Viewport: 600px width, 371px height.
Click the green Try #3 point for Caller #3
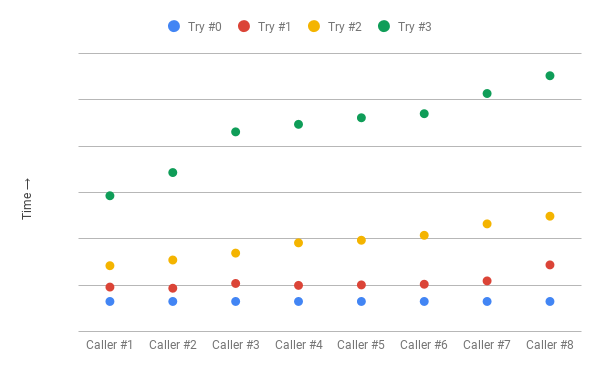click(236, 132)
